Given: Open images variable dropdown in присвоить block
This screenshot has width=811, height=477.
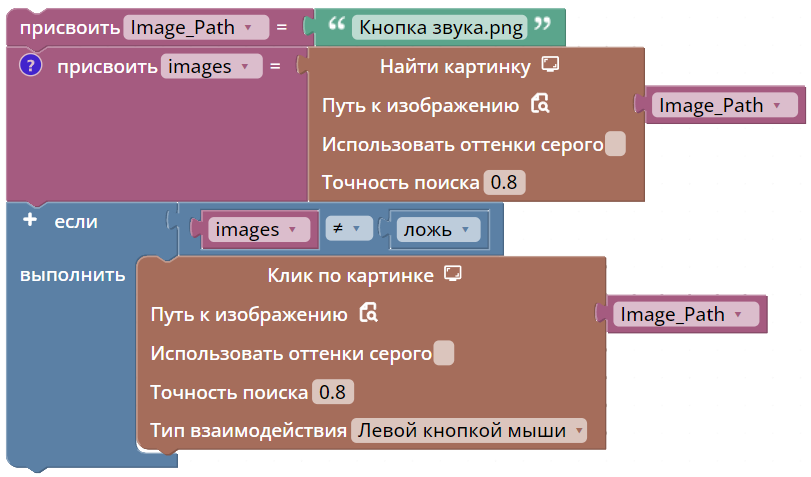Looking at the screenshot, I should 212,67.
